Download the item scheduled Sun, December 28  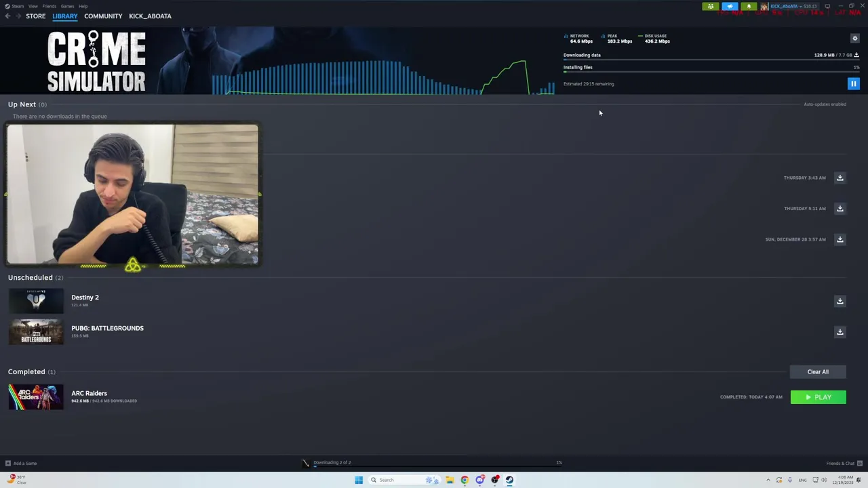(840, 239)
